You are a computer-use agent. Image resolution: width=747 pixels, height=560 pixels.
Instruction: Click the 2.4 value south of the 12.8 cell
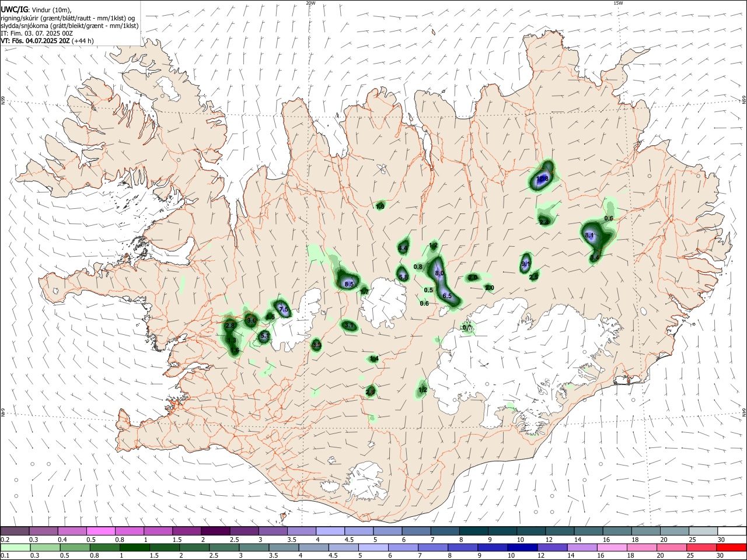point(544,222)
